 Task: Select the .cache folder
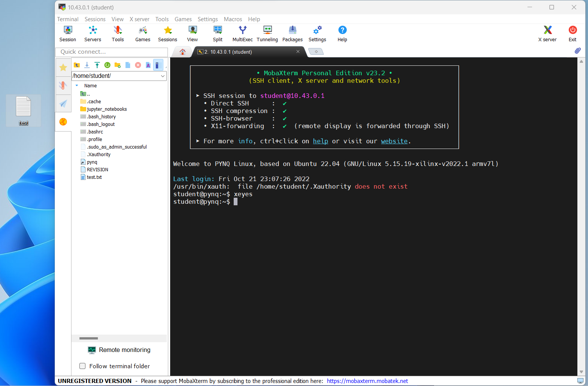[x=91, y=102]
